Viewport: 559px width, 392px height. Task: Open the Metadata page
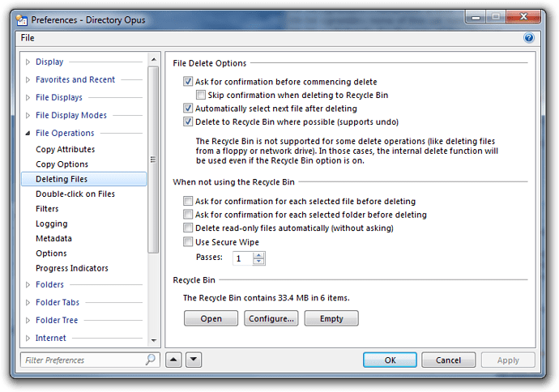tap(53, 238)
